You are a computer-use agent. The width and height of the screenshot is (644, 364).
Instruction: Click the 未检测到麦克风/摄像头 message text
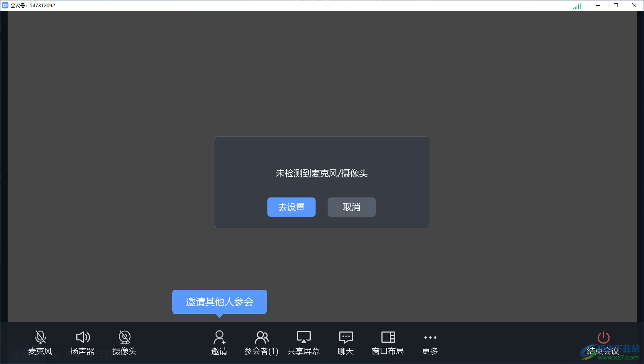point(322,173)
